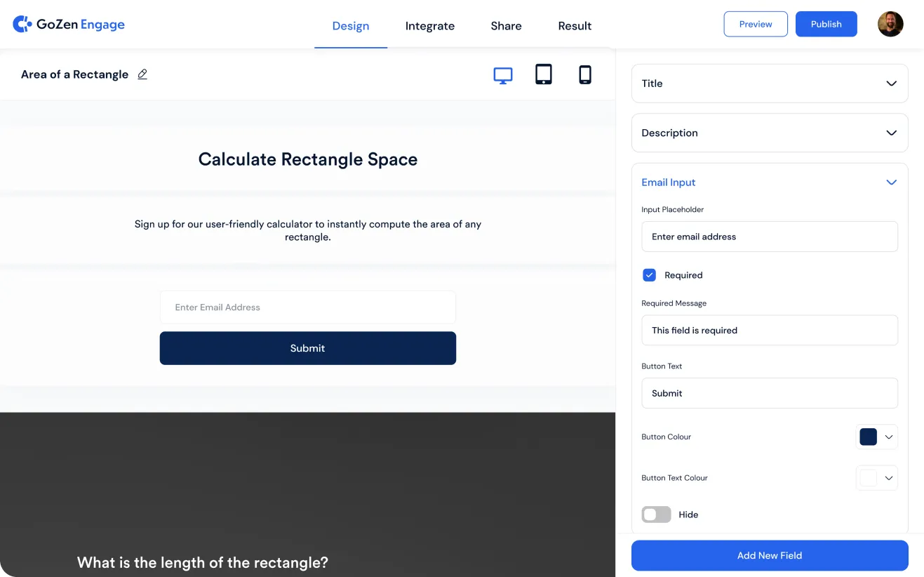Switch to desktop preview icon

tap(503, 75)
